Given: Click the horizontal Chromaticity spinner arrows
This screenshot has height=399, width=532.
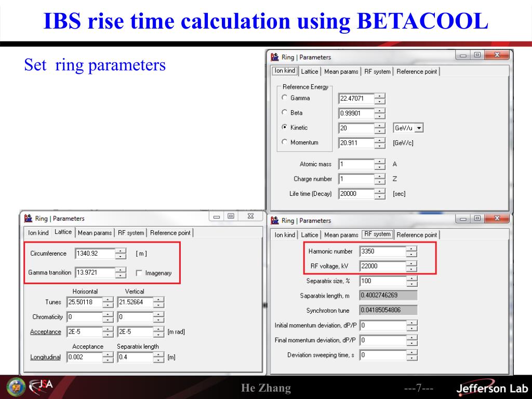Looking at the screenshot, I should pos(108,317).
